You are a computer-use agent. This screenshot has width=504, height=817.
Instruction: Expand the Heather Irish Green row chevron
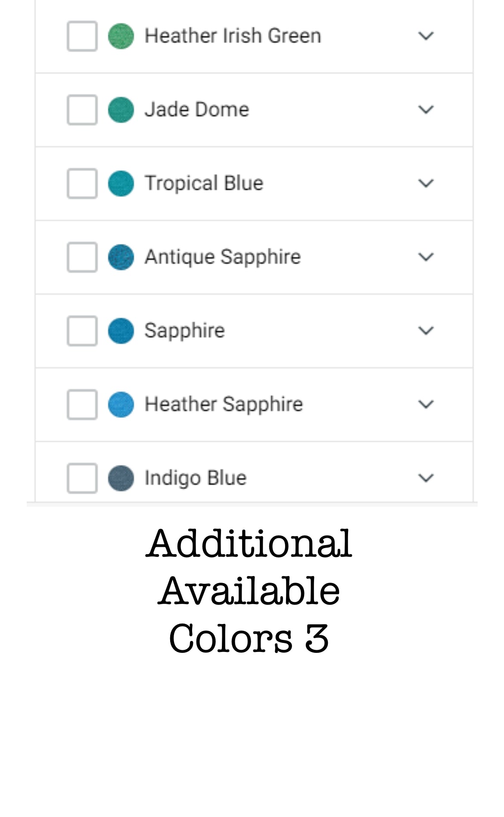[x=426, y=36]
